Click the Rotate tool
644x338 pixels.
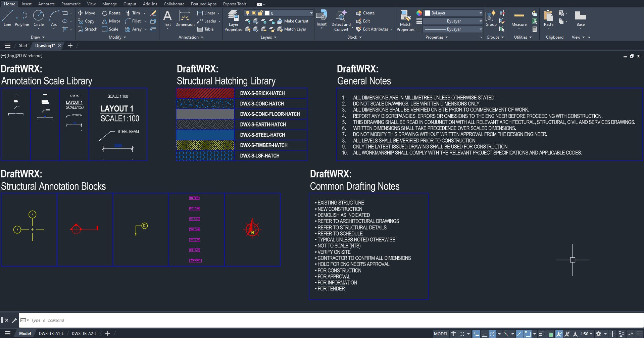(111, 13)
